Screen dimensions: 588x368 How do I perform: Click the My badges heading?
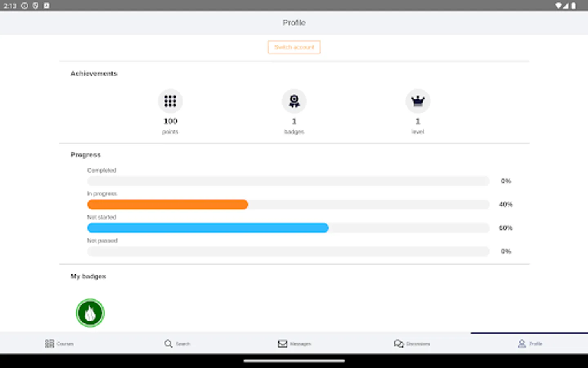pos(88,276)
